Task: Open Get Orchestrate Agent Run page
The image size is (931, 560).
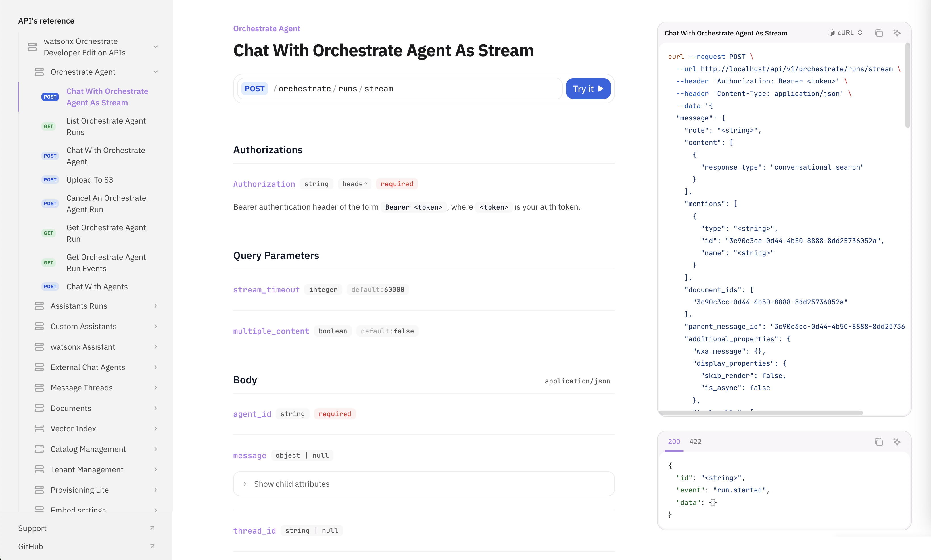Action: pyautogui.click(x=106, y=233)
